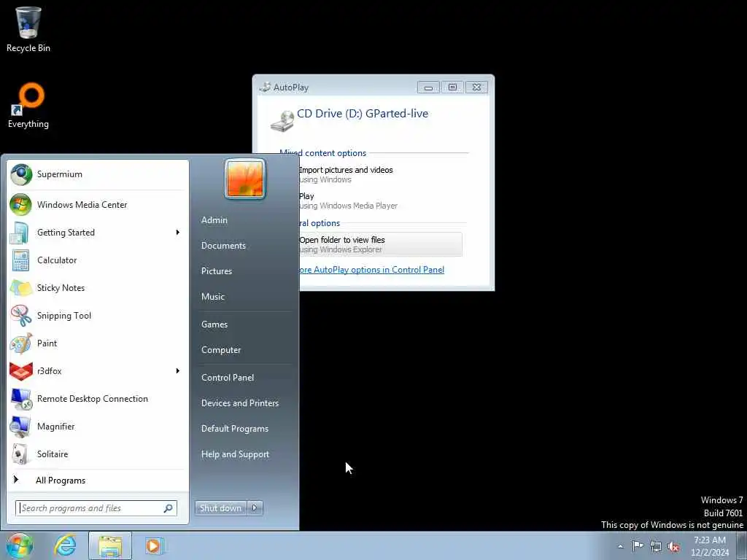Open Devices and Printers
The width and height of the screenshot is (747, 560).
tap(239, 403)
